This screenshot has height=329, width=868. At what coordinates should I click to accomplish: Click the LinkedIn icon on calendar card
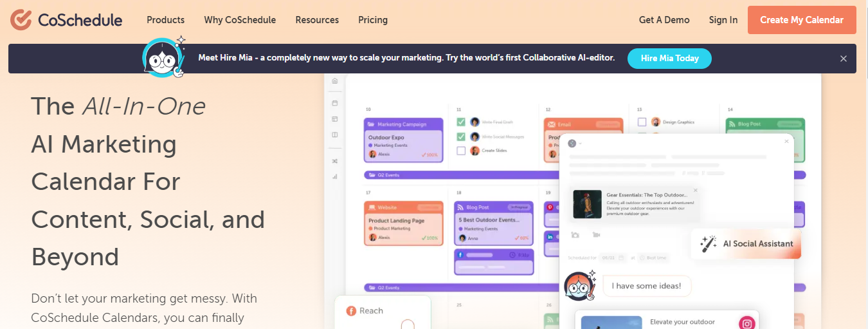coord(551,237)
